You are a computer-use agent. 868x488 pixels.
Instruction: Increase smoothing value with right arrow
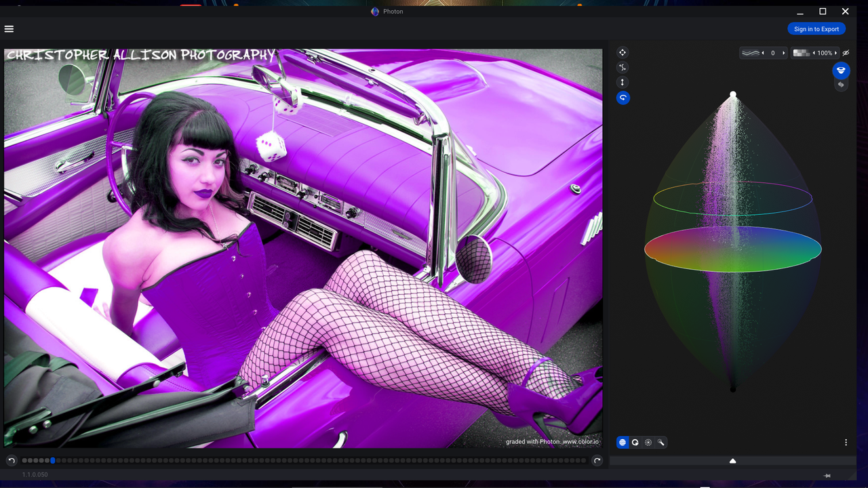(x=783, y=53)
